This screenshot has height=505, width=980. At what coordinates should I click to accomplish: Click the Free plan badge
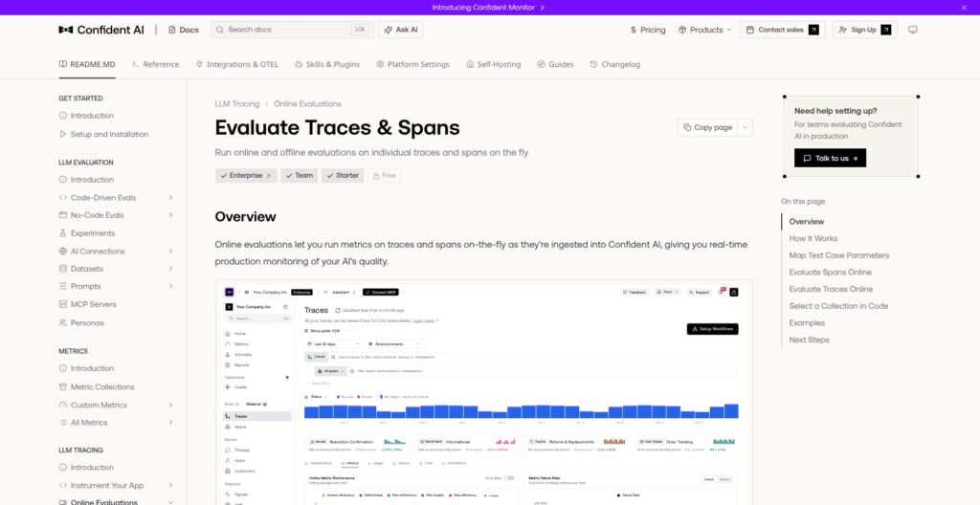point(385,176)
